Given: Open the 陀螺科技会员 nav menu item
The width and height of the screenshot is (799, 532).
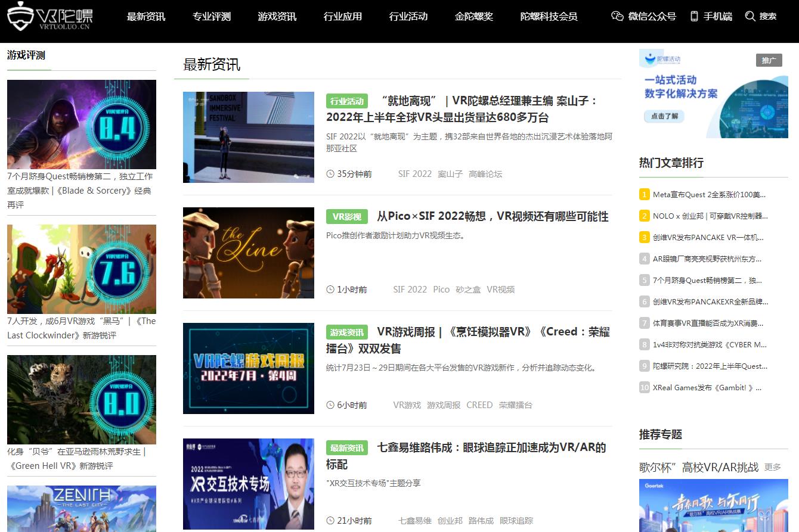Looking at the screenshot, I should (x=549, y=17).
